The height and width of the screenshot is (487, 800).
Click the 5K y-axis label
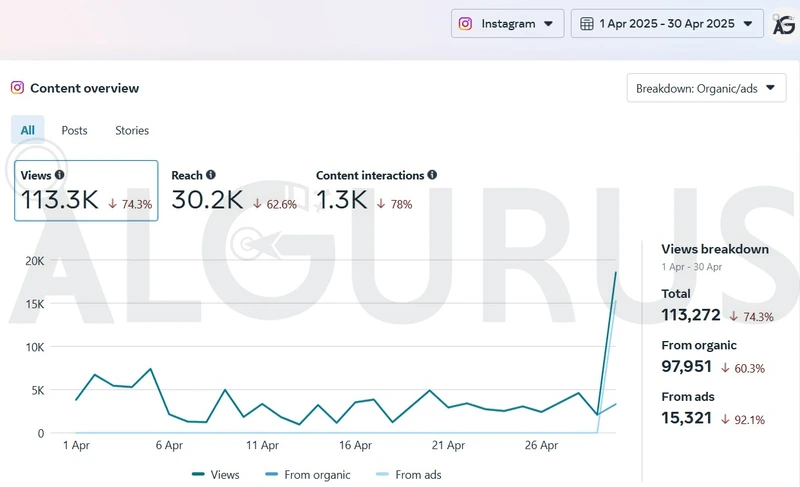point(38,391)
